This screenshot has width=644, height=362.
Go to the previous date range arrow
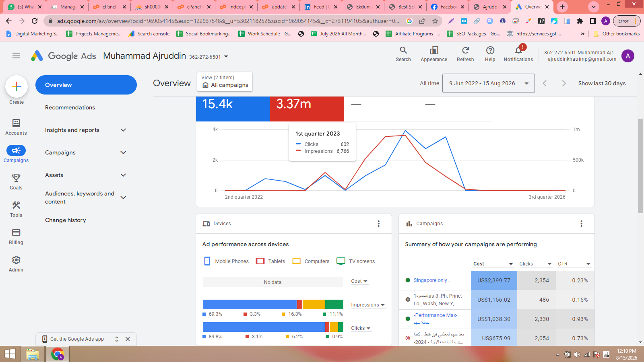545,83
